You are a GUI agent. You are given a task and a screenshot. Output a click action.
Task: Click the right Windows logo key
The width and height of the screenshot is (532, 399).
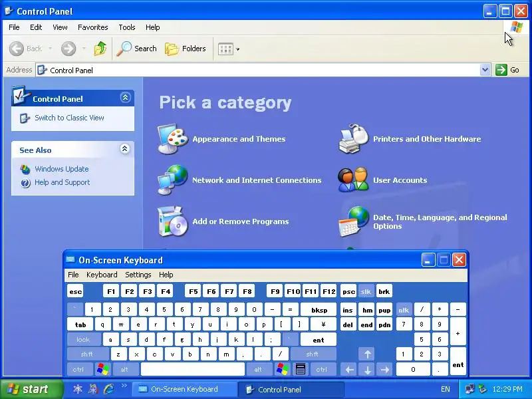(282, 369)
